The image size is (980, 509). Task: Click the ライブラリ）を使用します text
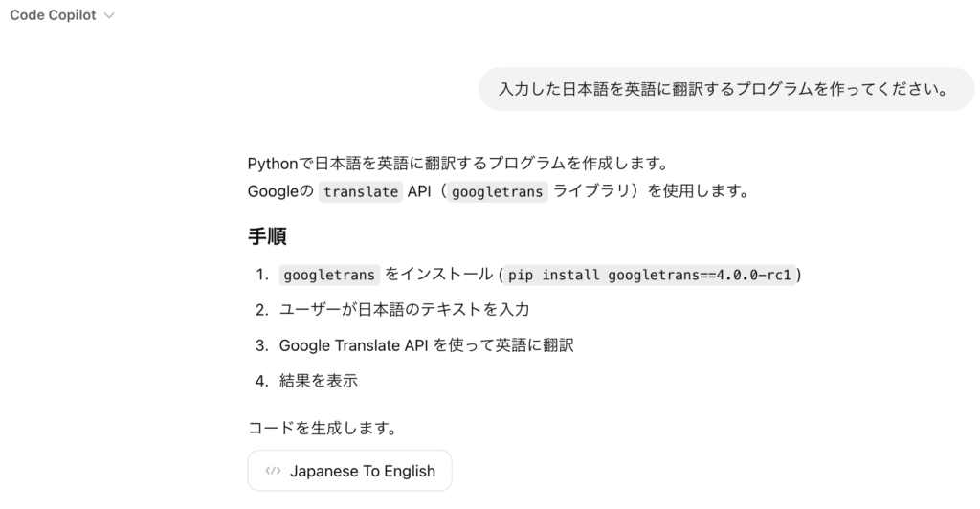point(651,191)
